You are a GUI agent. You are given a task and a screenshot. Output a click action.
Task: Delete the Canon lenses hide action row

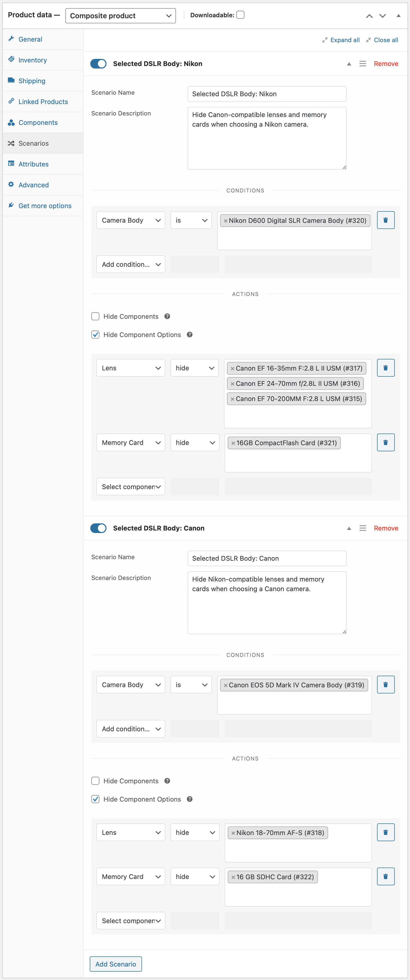385,368
